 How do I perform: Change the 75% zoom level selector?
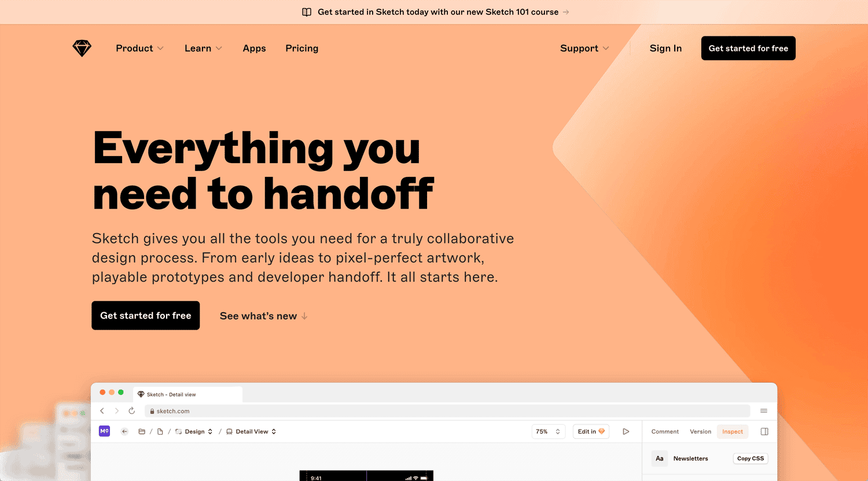(x=548, y=431)
